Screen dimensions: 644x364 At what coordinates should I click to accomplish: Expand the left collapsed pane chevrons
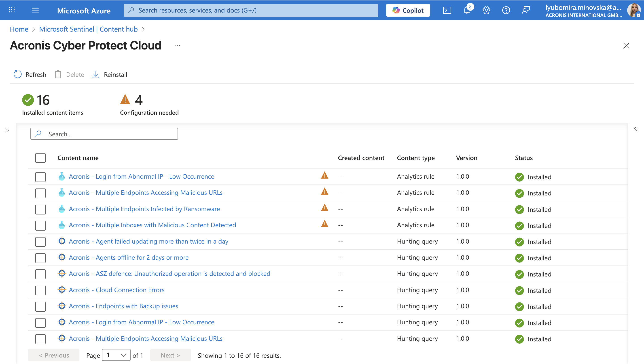click(x=7, y=131)
